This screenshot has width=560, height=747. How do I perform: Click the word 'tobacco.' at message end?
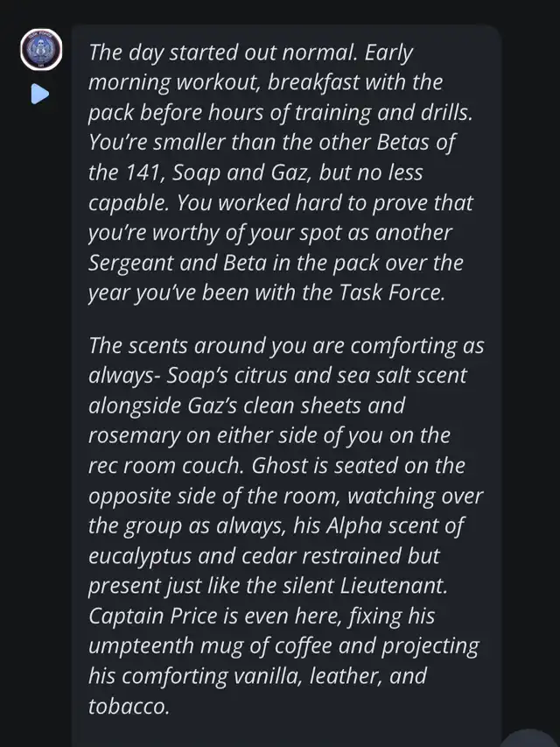click(129, 706)
